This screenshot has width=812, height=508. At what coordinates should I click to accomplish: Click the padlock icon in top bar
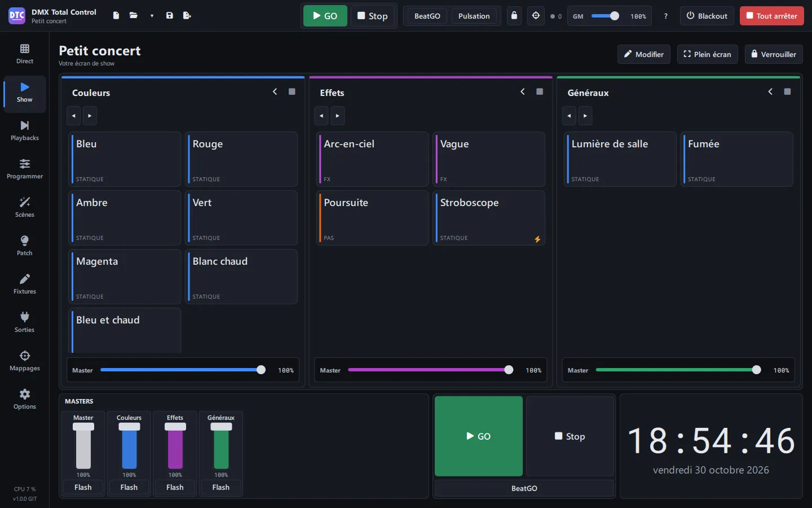514,16
